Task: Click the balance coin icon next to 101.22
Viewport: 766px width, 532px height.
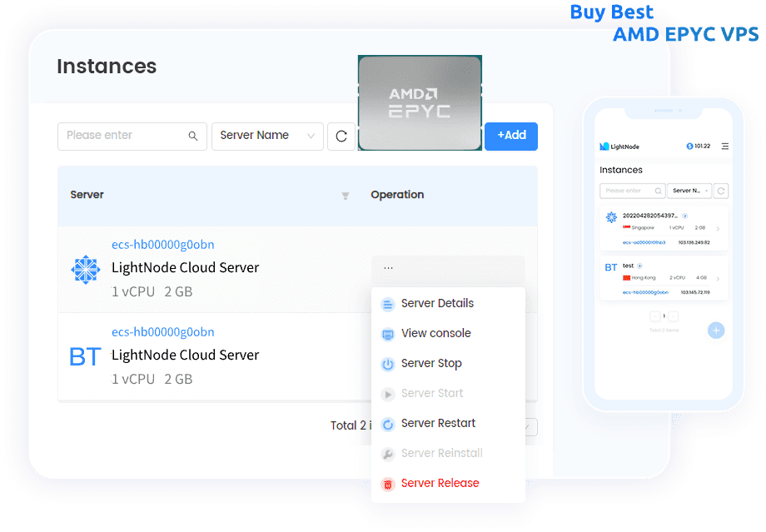Action: tap(689, 147)
